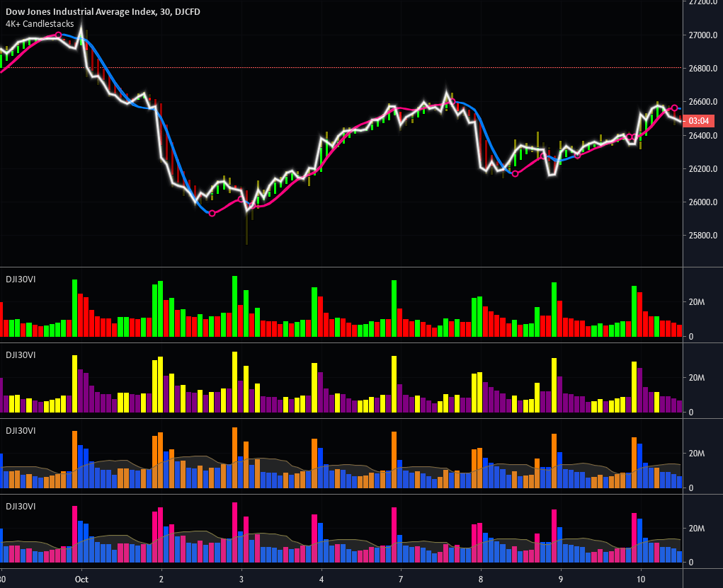Image resolution: width=723 pixels, height=588 pixels.
Task: Select the white price line on the chart
Action: (322, 138)
